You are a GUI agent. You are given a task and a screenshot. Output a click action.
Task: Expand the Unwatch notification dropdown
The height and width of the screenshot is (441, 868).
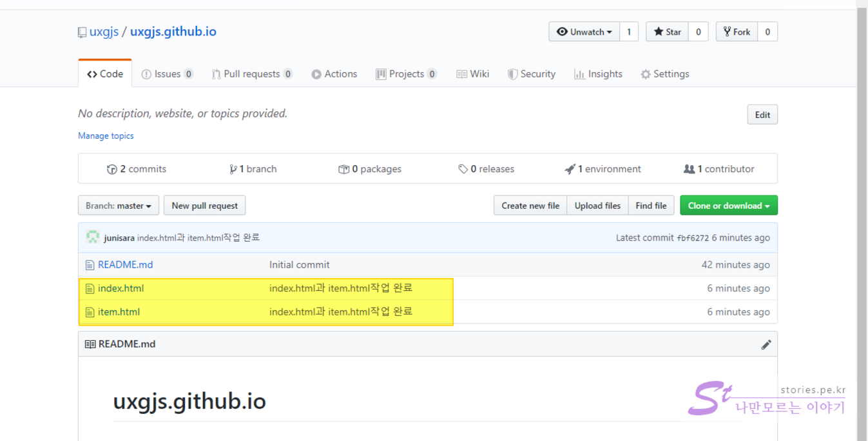[x=584, y=32]
